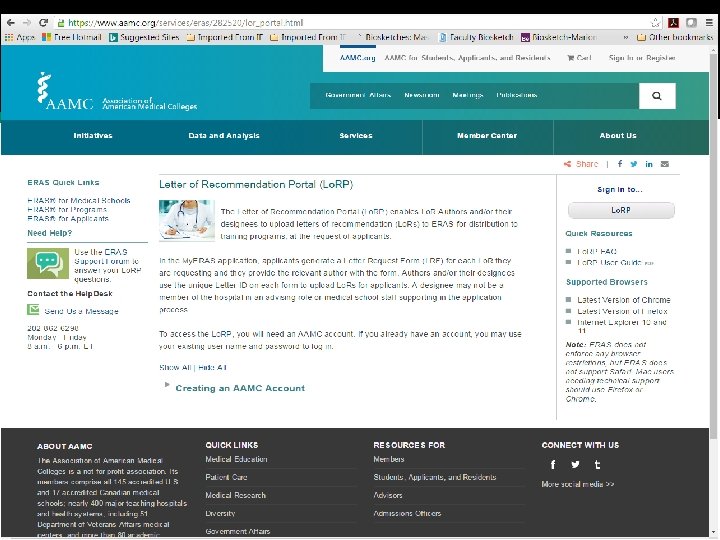Click the ERAS Support Forum chat icon
The image size is (720, 540).
48,263
